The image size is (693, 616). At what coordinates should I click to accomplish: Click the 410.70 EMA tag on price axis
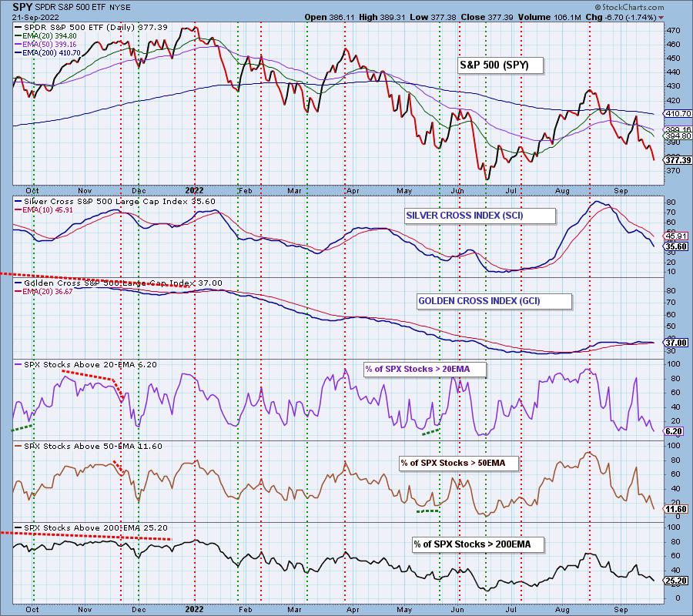point(678,113)
